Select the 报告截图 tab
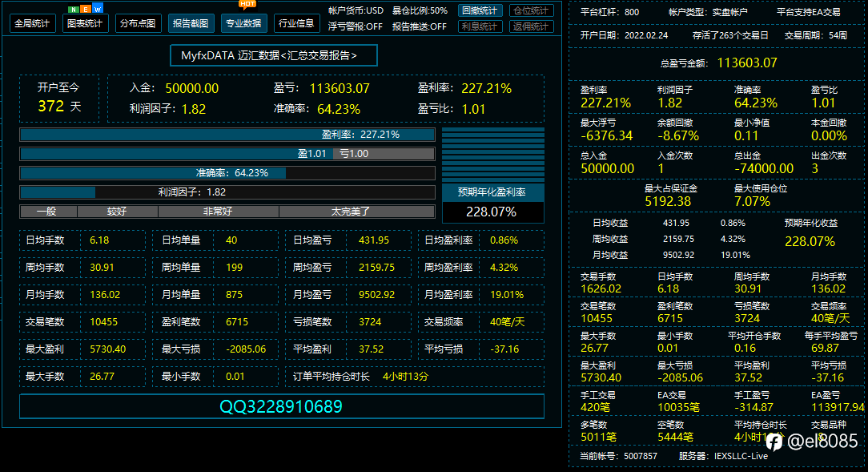The image size is (868, 472). (x=191, y=24)
